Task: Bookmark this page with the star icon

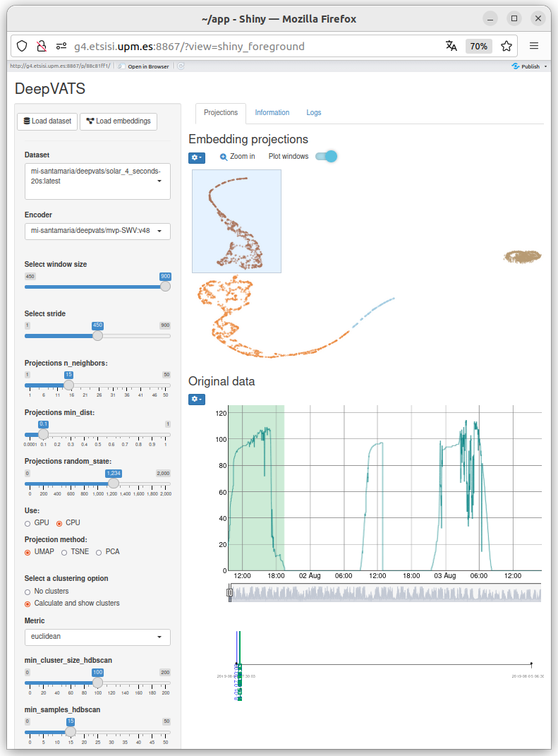Action: tap(506, 47)
